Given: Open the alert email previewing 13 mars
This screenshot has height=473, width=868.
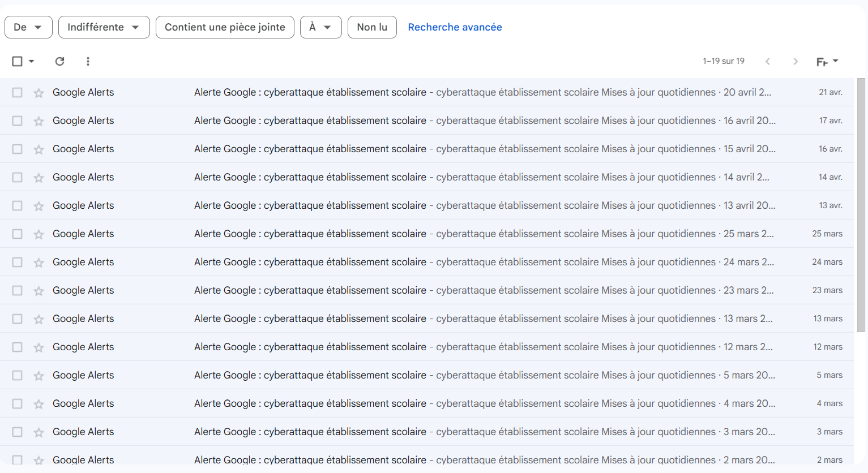Looking at the screenshot, I should (x=427, y=319).
